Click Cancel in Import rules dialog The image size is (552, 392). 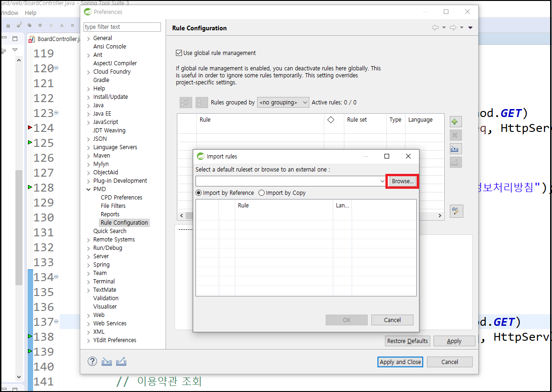(392, 320)
